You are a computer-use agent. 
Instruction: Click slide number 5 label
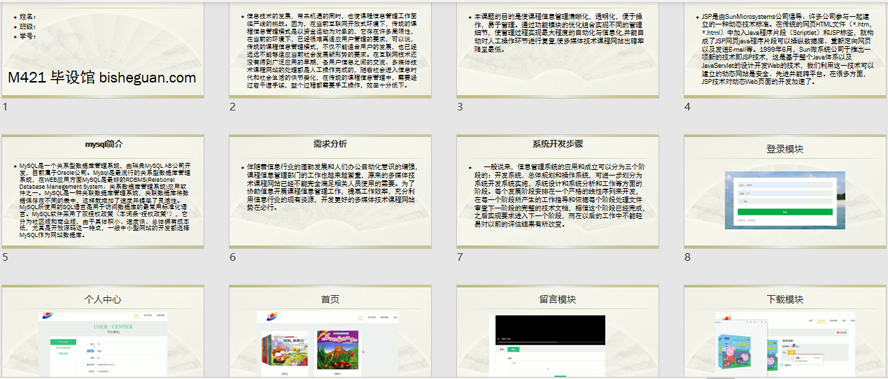5,257
